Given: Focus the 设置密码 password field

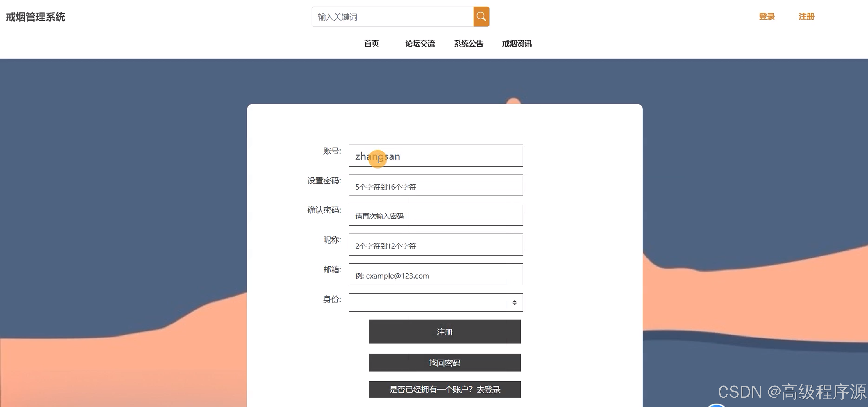Looking at the screenshot, I should [436, 185].
